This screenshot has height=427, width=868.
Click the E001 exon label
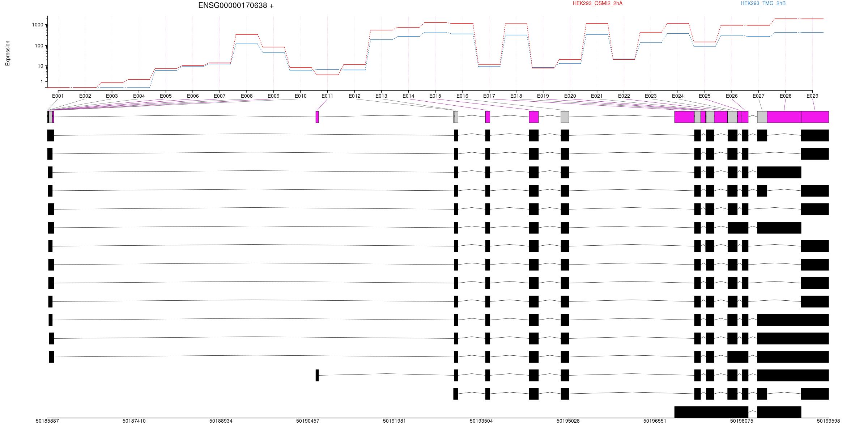tap(58, 96)
